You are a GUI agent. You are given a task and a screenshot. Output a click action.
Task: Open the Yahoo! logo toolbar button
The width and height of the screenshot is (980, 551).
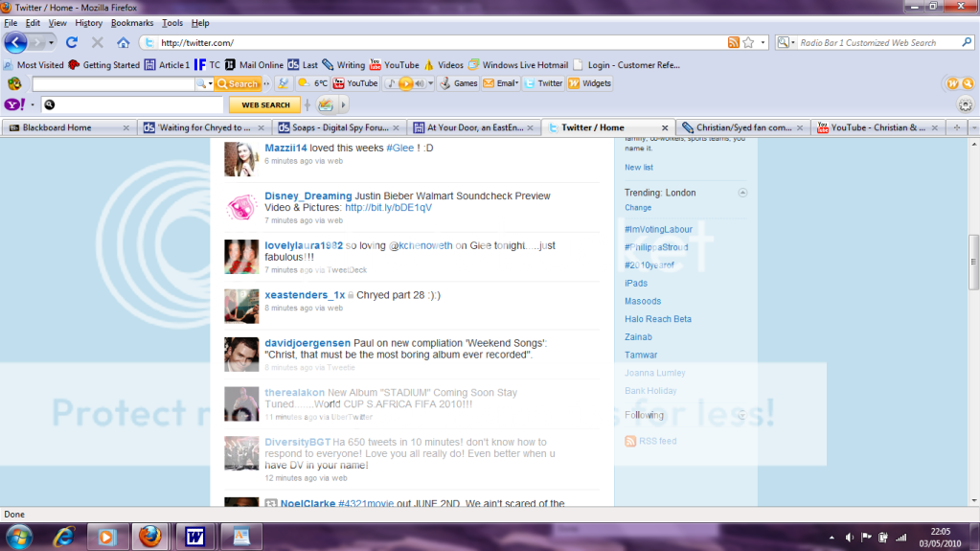tap(14, 104)
